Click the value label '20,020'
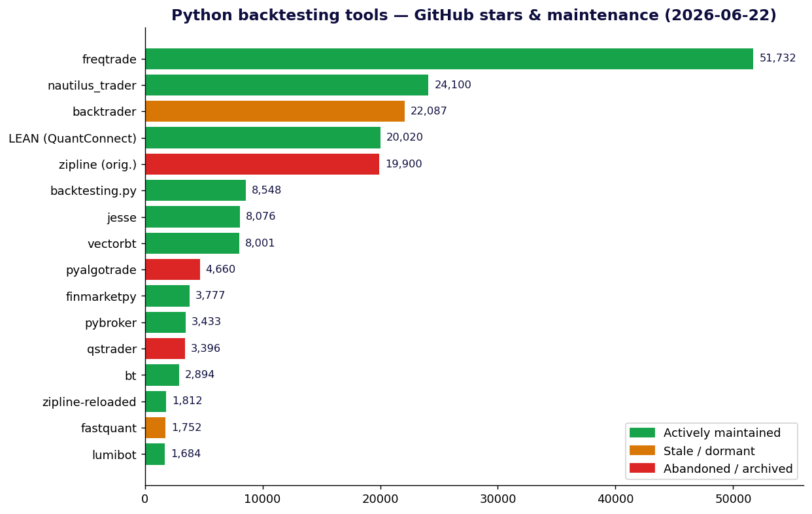Image resolution: width=812 pixels, height=514 pixels. coord(405,138)
